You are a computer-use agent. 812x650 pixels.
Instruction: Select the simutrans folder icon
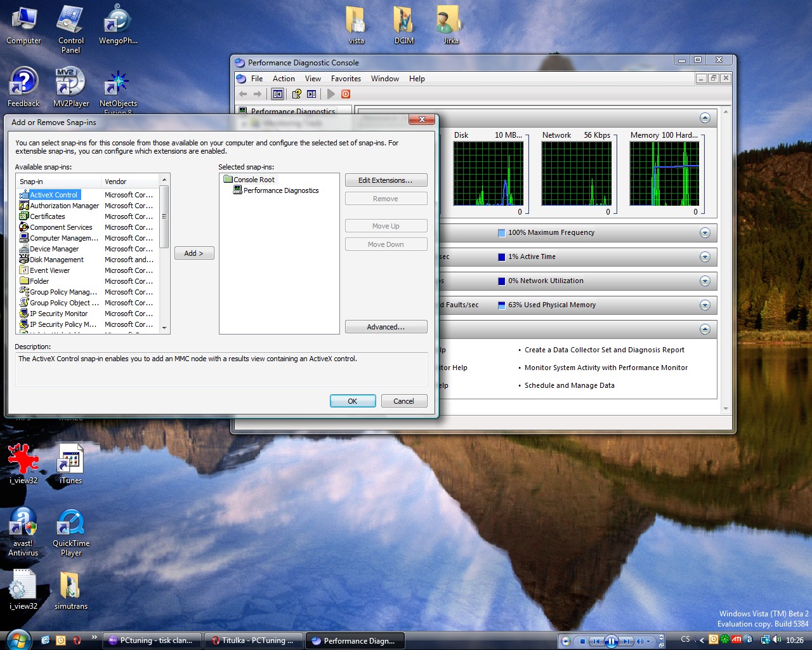pyautogui.click(x=71, y=590)
